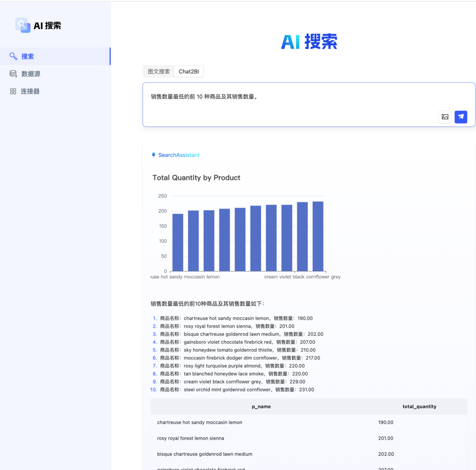Click the database icon beside 数据源
The image size is (476, 470).
[x=13, y=74]
